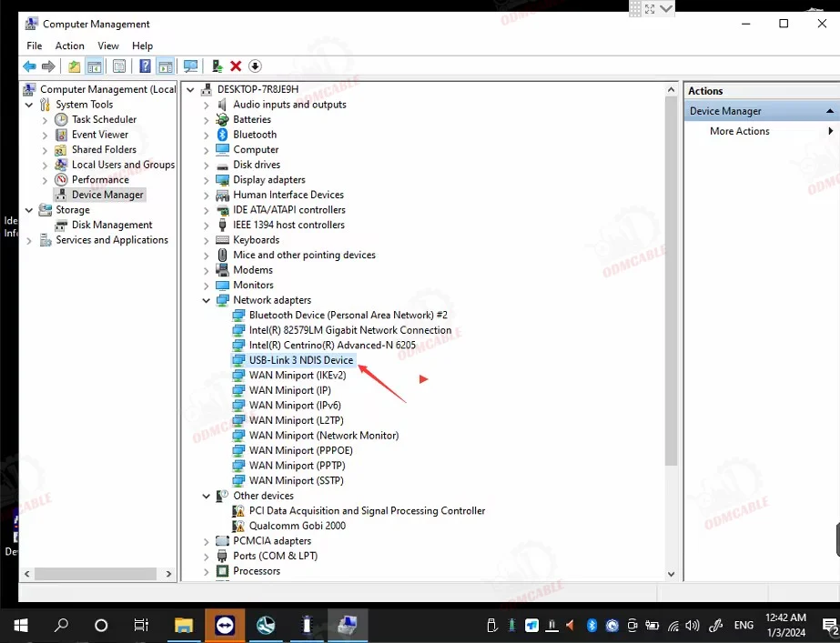Click the Properties icon in the toolbar

click(118, 66)
